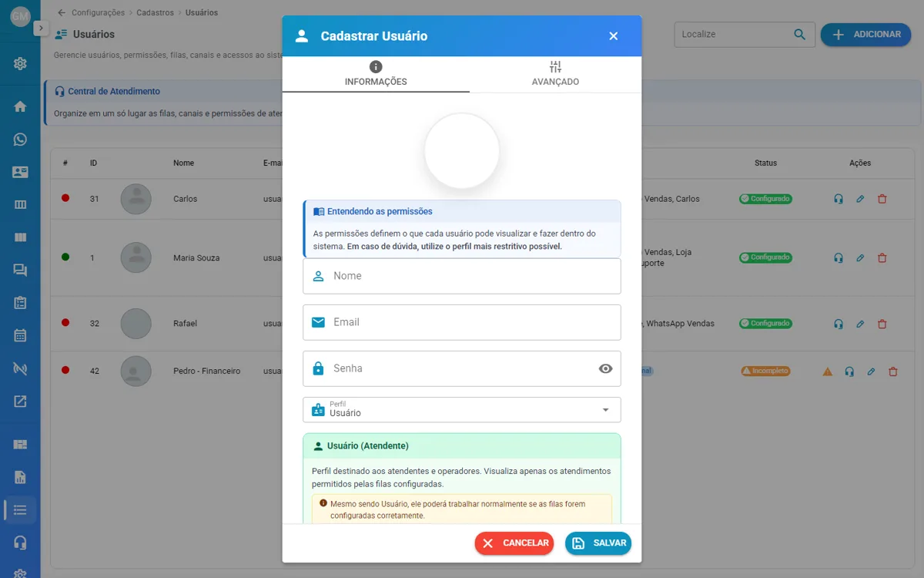Open calendar icon in sidebar
Image resolution: width=924 pixels, height=578 pixels.
(x=20, y=335)
